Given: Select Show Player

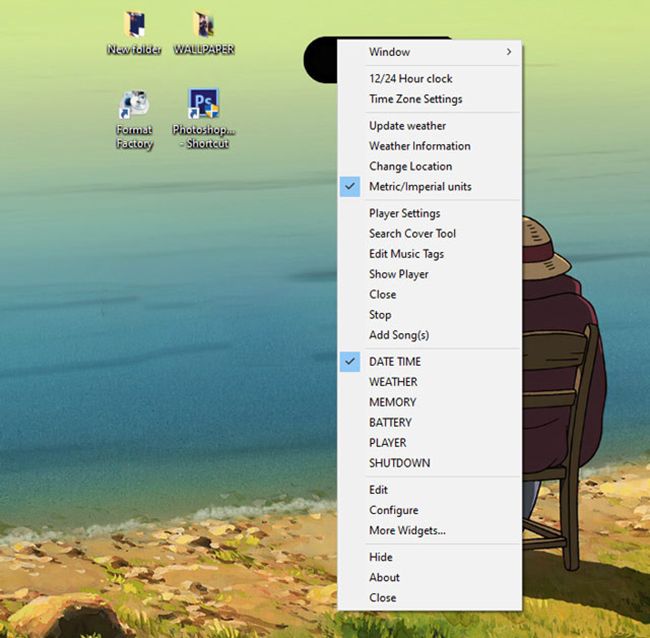Looking at the screenshot, I should 429,274.
